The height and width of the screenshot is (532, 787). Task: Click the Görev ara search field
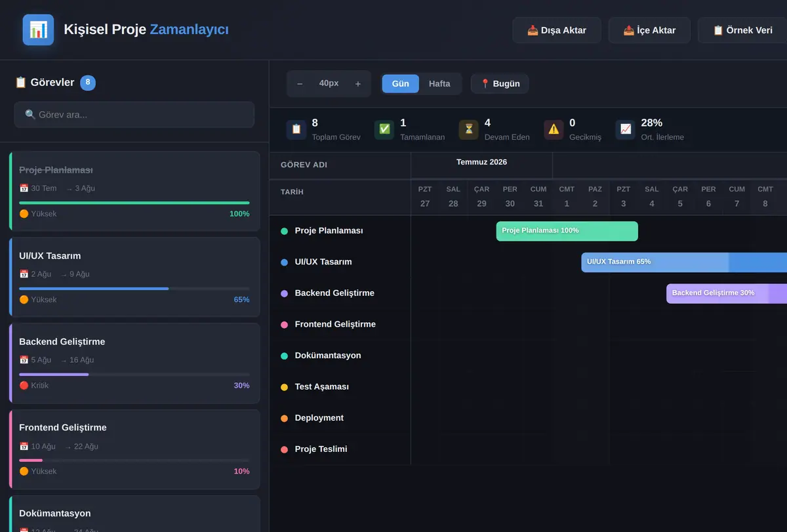[134, 115]
